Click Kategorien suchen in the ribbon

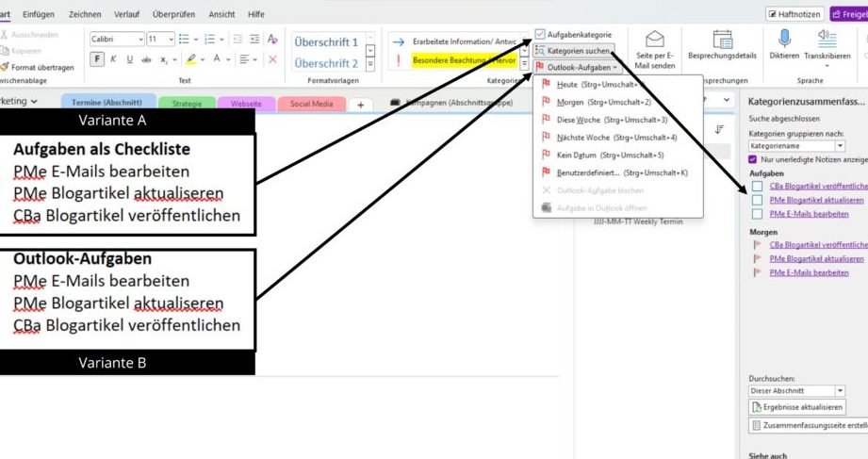(x=574, y=51)
